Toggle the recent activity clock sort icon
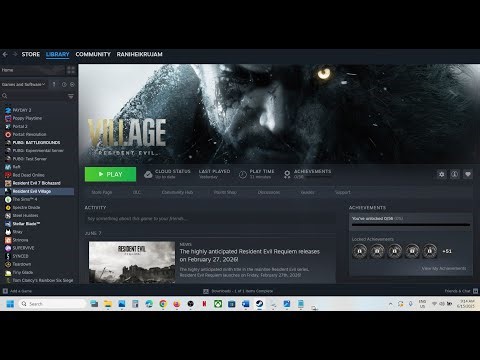Viewport: 480px width, 360px height. [64, 84]
